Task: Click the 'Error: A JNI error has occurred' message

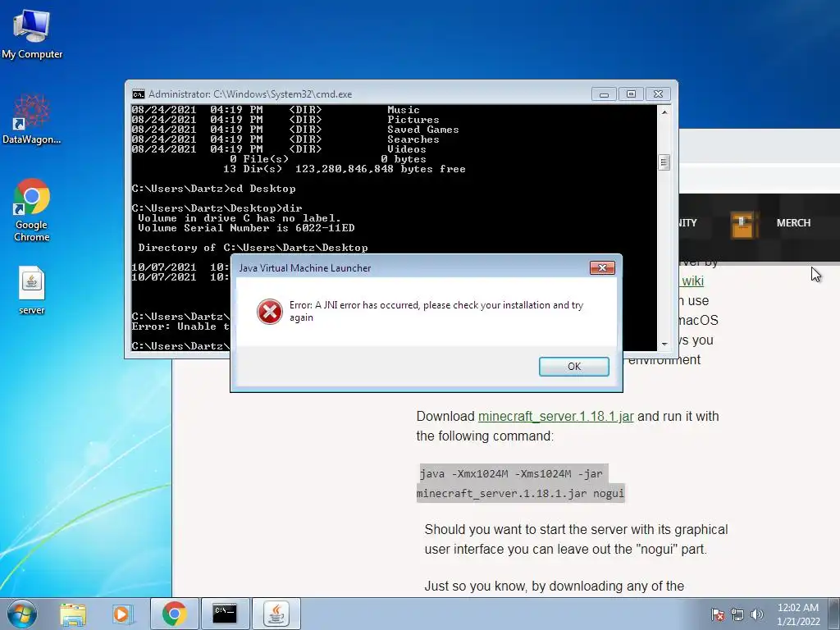Action: (436, 311)
